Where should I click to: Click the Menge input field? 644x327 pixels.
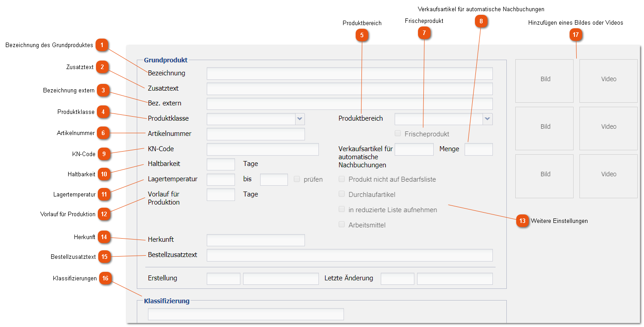point(479,149)
